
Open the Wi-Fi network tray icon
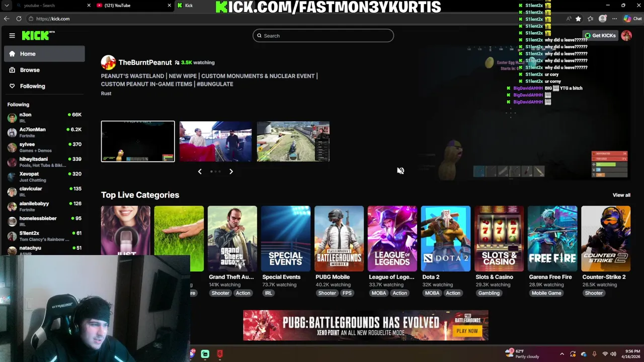[x=605, y=354]
